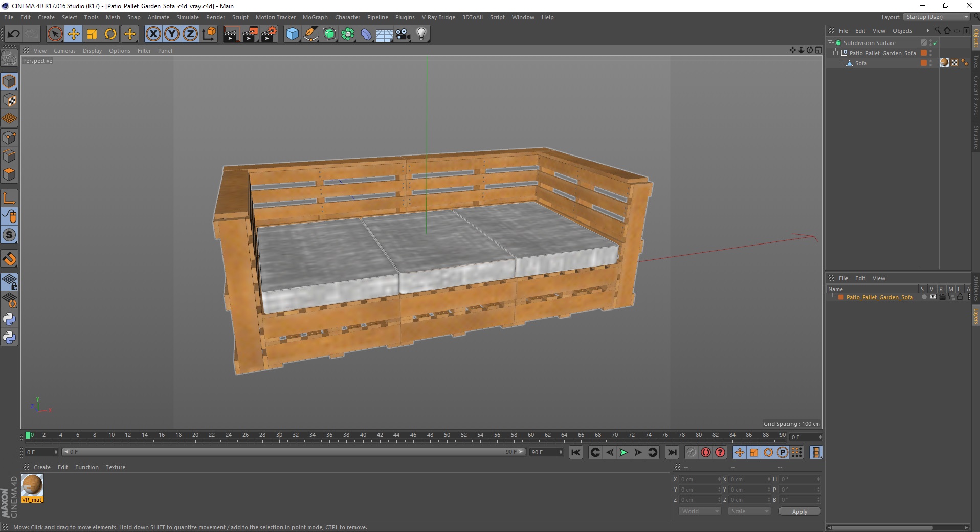Click Make Editable icon in left toolbar
This screenshot has width=980, height=532.
9,58
